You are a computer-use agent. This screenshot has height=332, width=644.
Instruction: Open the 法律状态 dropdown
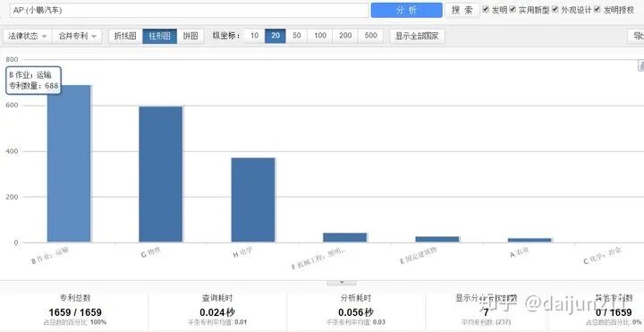(28, 36)
